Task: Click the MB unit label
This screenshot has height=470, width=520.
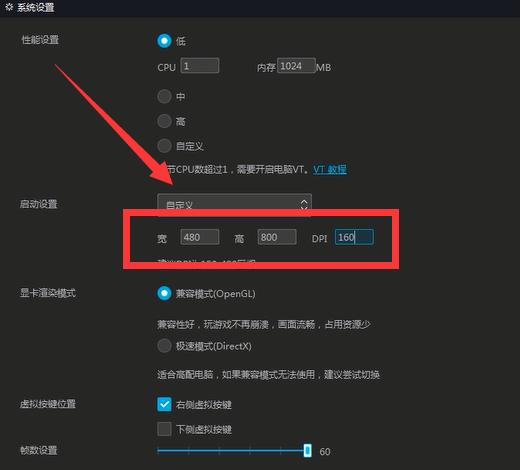Action: [323, 68]
